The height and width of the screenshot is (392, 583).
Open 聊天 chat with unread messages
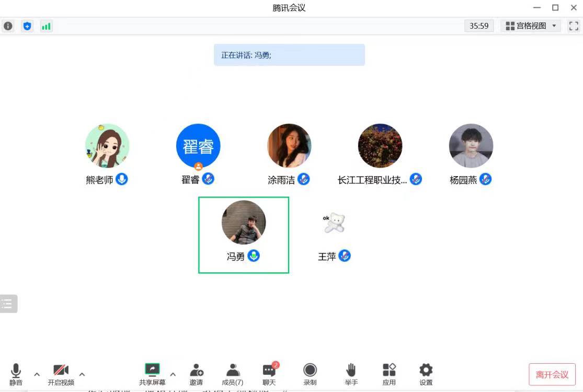[269, 374]
